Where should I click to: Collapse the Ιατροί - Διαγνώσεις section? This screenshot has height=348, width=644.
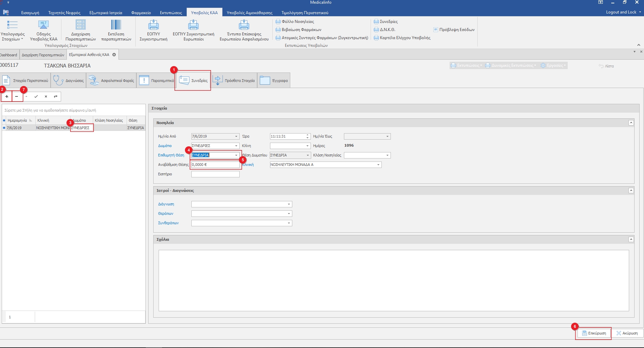[x=631, y=191]
